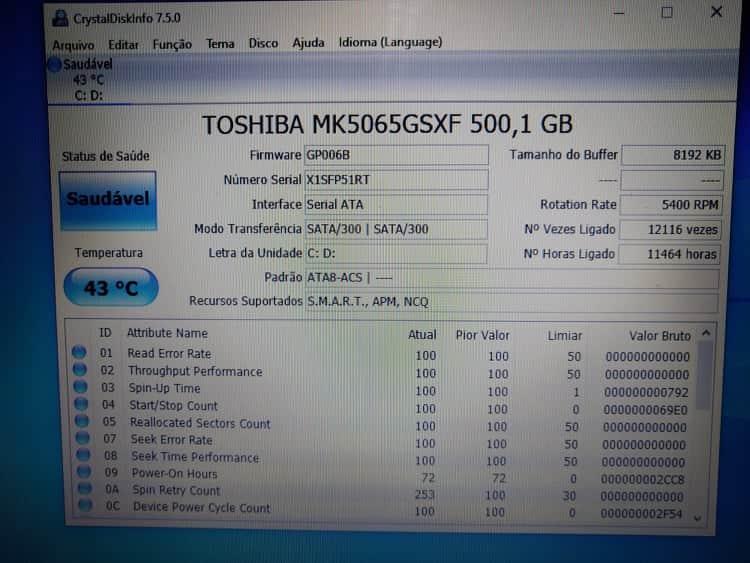This screenshot has height=563, width=750.
Task: Click the status icon for Power-On Hours
Action: (84, 472)
